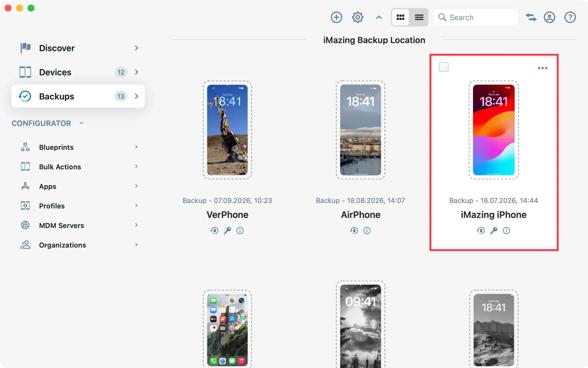588x368 pixels.
Task: Click AirPhone restore backup icon
Action: (354, 231)
